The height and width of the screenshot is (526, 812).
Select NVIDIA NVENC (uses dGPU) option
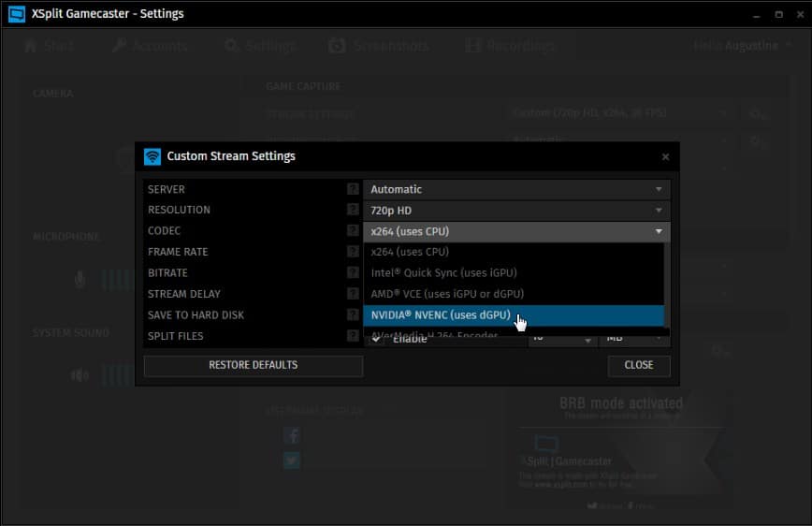tap(514, 315)
